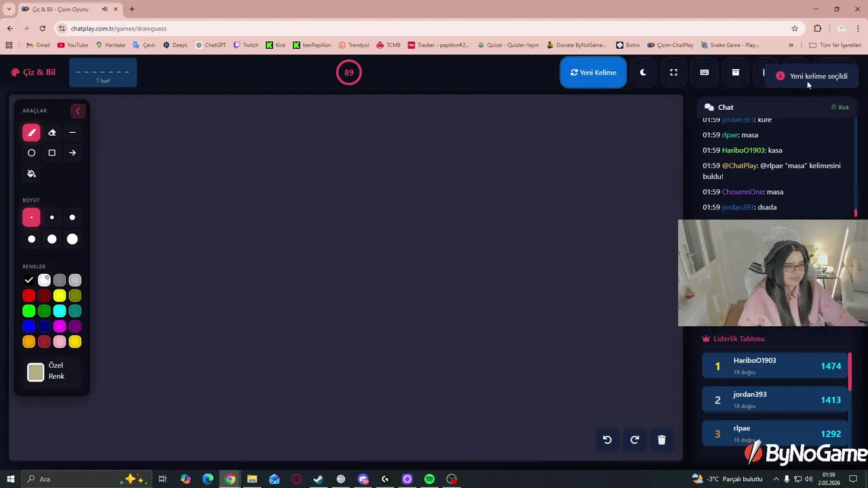
Task: Select the straight line tool
Action: pyautogui.click(x=72, y=133)
